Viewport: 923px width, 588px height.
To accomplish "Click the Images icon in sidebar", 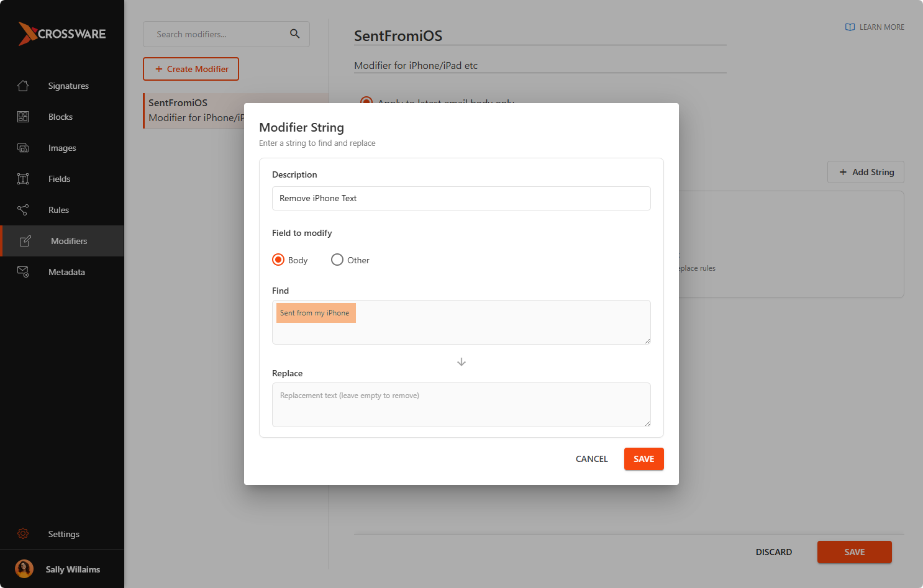I will point(23,148).
